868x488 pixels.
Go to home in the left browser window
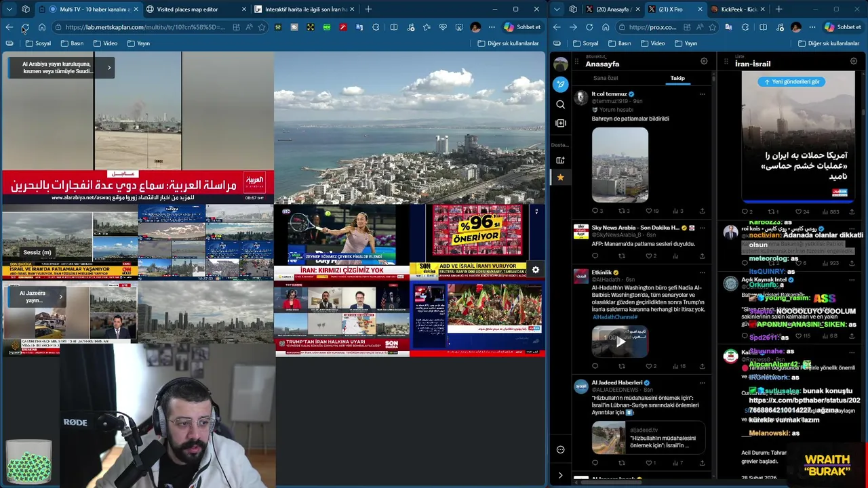tap(42, 27)
